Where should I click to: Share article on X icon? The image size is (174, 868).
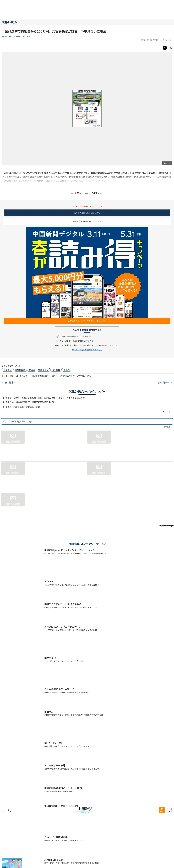(x=165, y=48)
